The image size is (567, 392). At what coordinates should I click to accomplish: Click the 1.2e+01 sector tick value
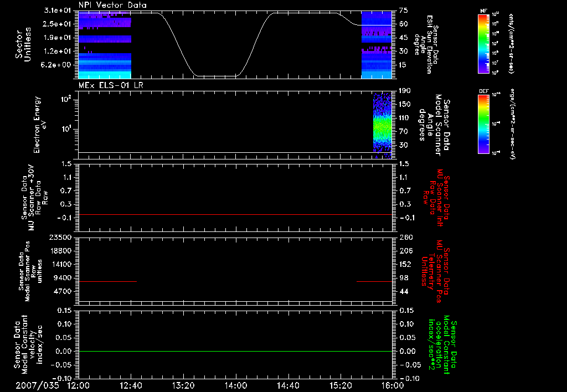(58, 51)
